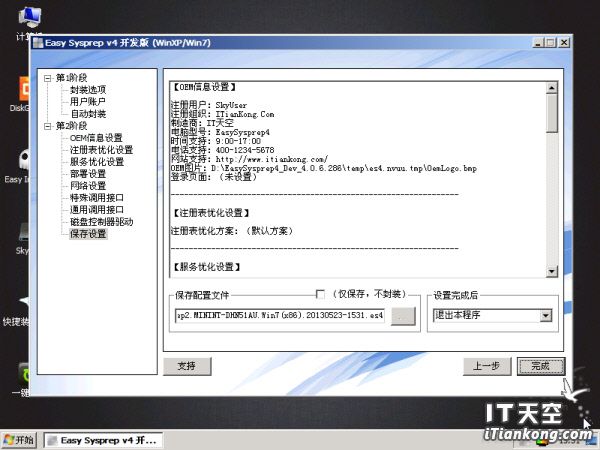Viewport: 600px width, 450px height.
Task: Click the 计算机 desktop icon
Action: point(29,18)
